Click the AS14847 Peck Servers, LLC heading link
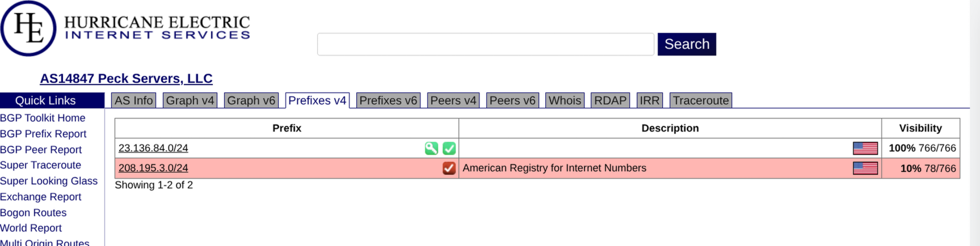This screenshot has height=246, width=980. tap(126, 79)
